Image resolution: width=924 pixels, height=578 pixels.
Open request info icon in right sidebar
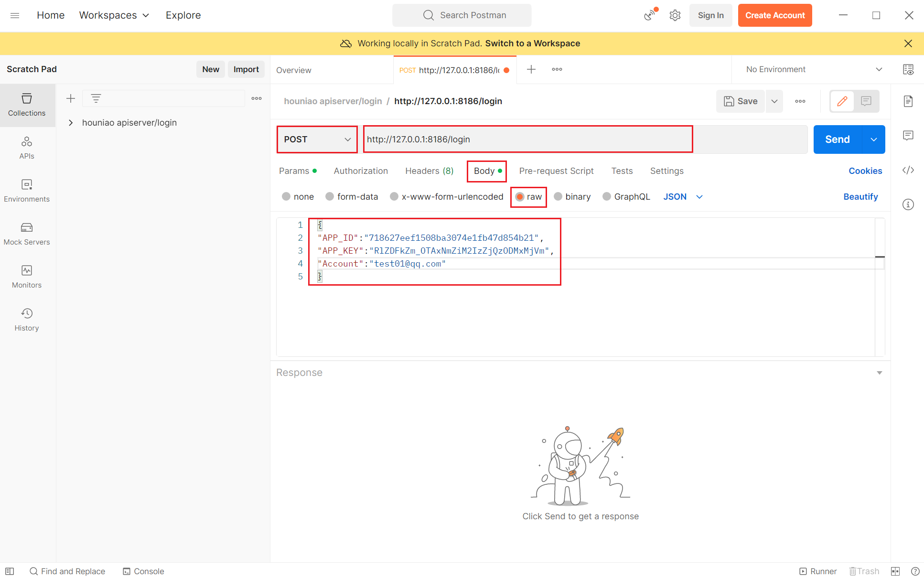[908, 204]
